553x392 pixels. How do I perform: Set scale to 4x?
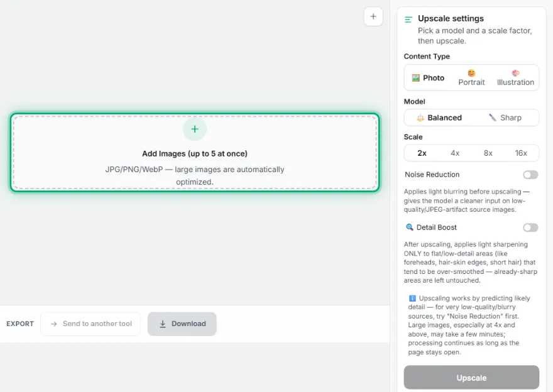pos(455,153)
